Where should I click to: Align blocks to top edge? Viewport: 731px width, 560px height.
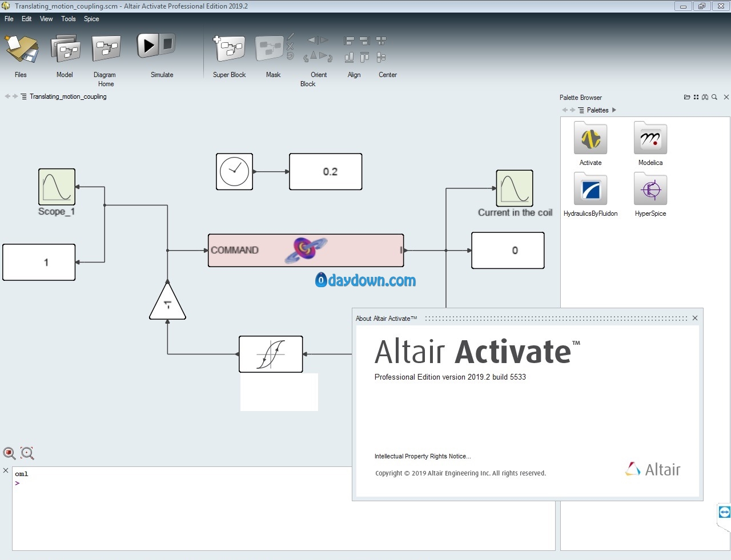click(365, 57)
